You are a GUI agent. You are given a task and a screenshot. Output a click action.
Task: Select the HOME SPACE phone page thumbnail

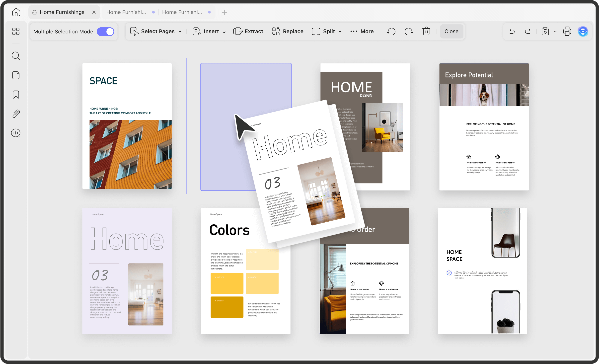click(483, 271)
